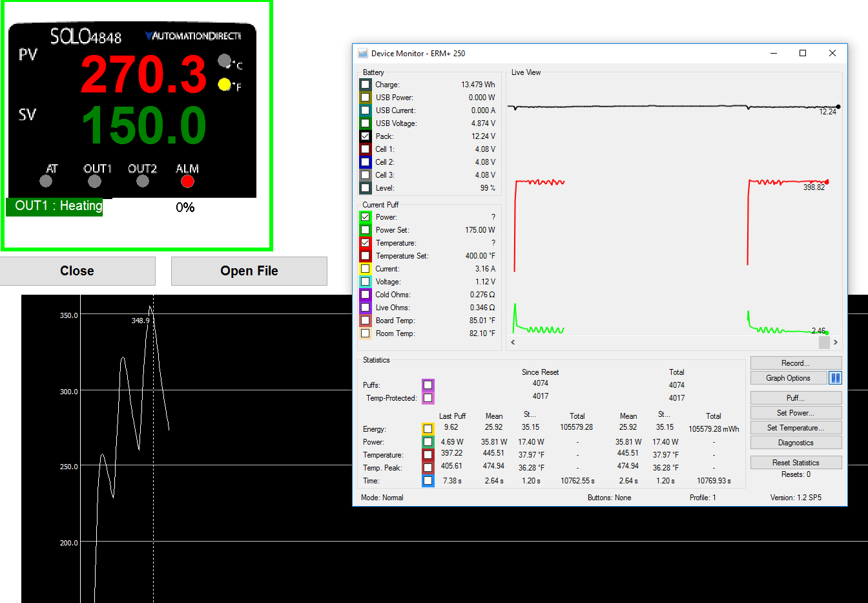868x603 pixels.
Task: Pause the live graph with the pause icon
Action: [835, 378]
